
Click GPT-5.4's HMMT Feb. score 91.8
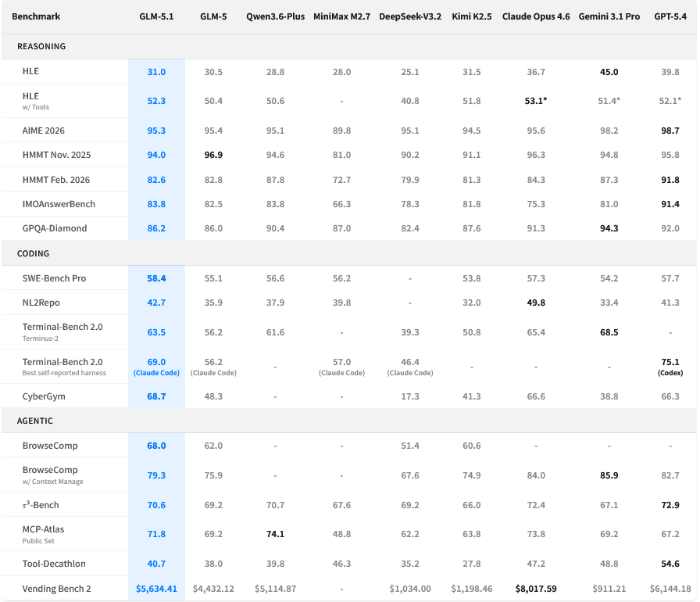tap(670, 180)
